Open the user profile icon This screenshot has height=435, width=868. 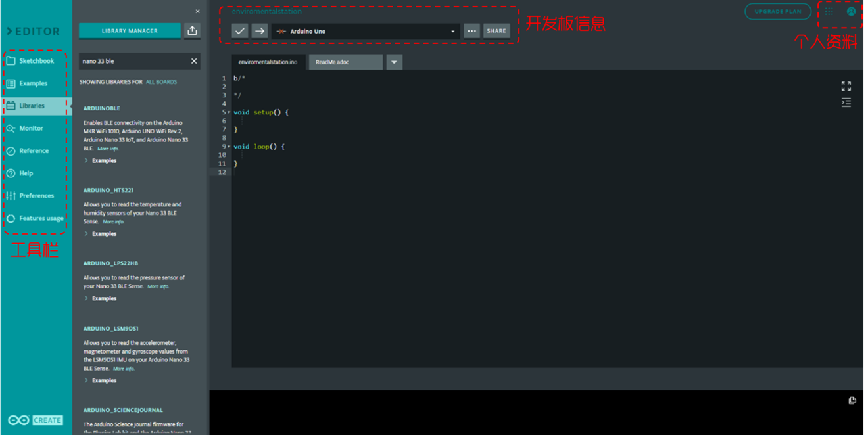pos(851,11)
